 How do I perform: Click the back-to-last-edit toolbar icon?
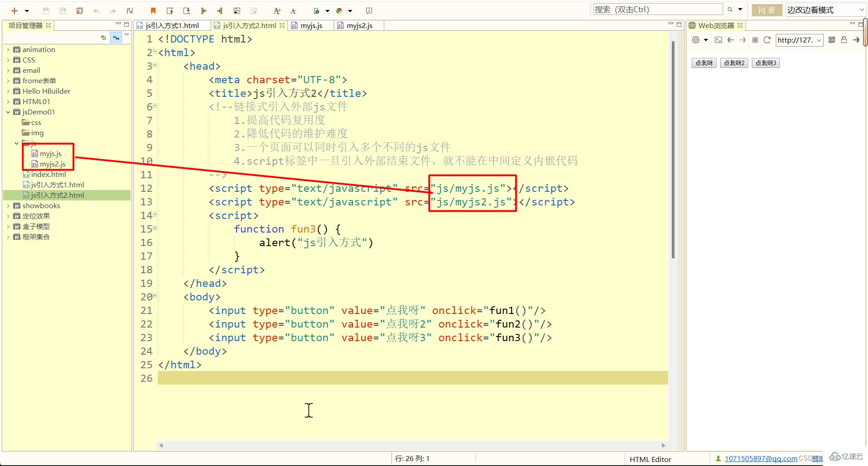point(237,11)
